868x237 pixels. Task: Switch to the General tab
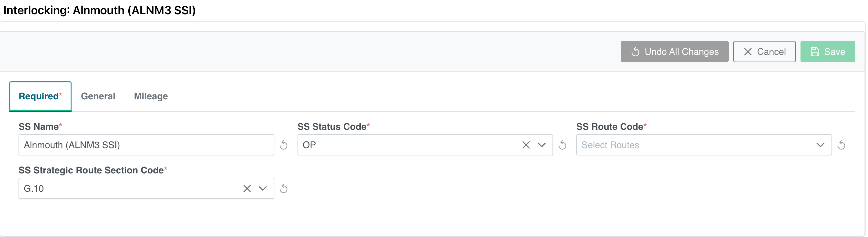click(98, 96)
